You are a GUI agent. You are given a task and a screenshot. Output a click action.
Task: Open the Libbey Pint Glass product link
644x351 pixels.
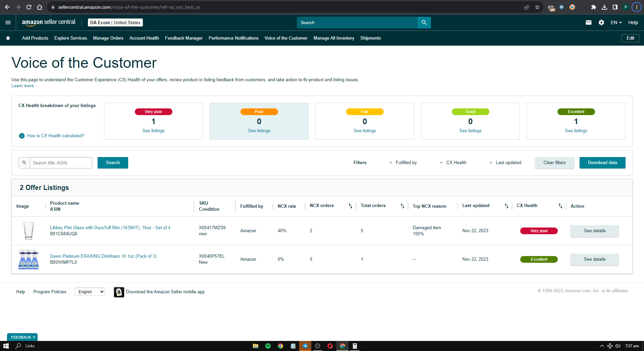(110, 228)
